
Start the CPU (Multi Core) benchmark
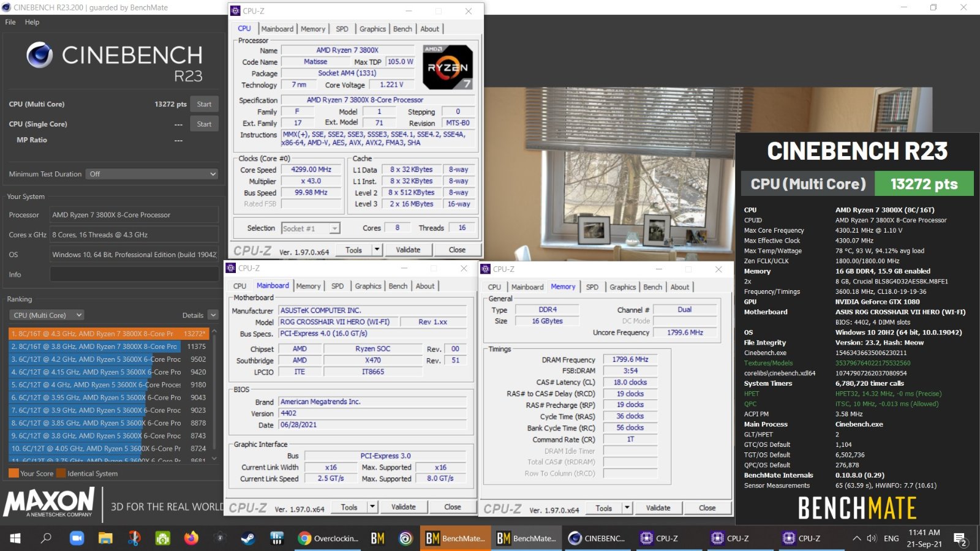click(x=204, y=104)
